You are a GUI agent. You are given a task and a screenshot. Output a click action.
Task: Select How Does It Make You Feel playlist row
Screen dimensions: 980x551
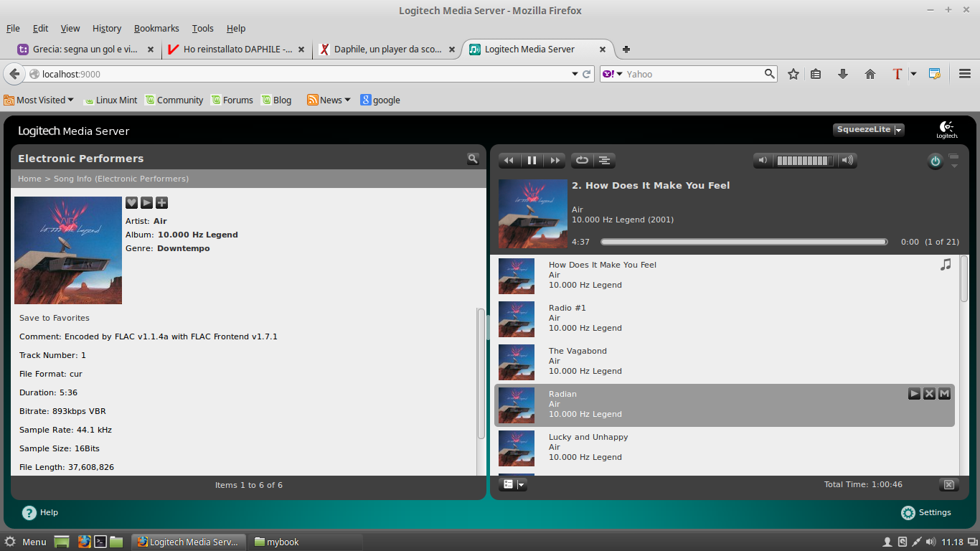[x=725, y=276]
